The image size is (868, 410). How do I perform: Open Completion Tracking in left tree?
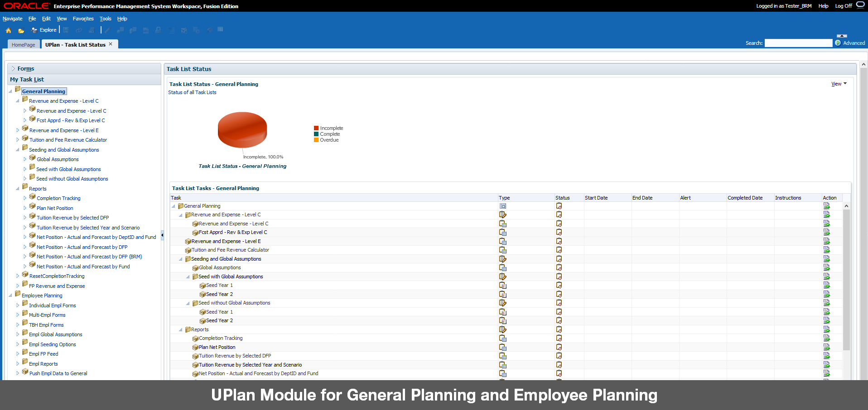click(58, 198)
